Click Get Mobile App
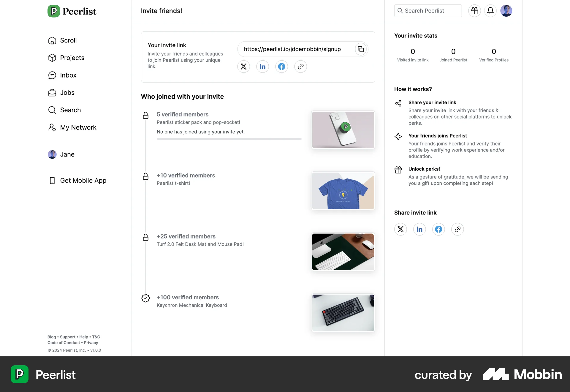 [83, 180]
